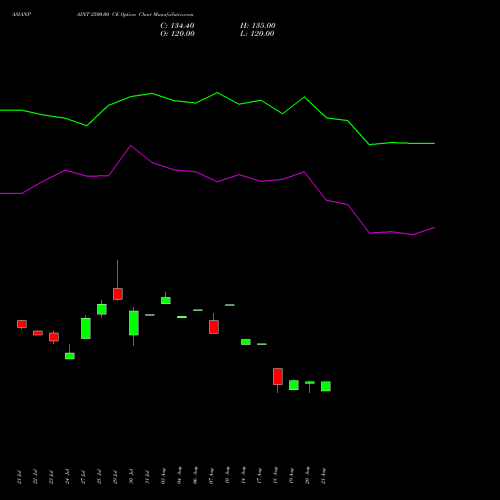This screenshot has height=500, width=500.
Task: Click the right end of the green line
Action: click(x=434, y=143)
